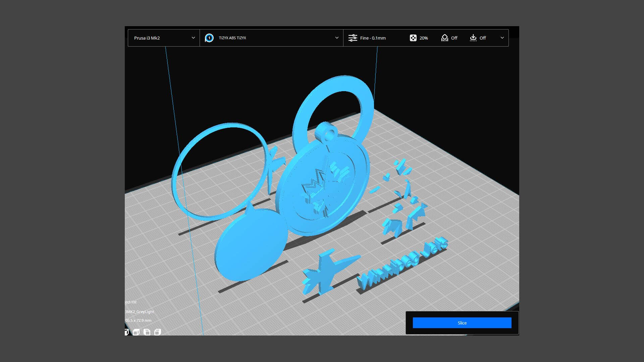The width and height of the screenshot is (644, 362).
Task: Expand the print settings panel chevron
Action: coord(502,38)
